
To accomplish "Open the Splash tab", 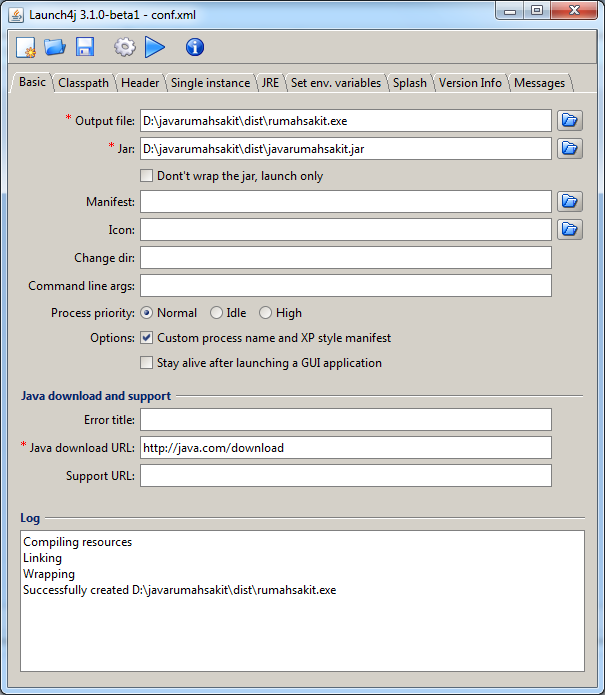I will coord(410,83).
